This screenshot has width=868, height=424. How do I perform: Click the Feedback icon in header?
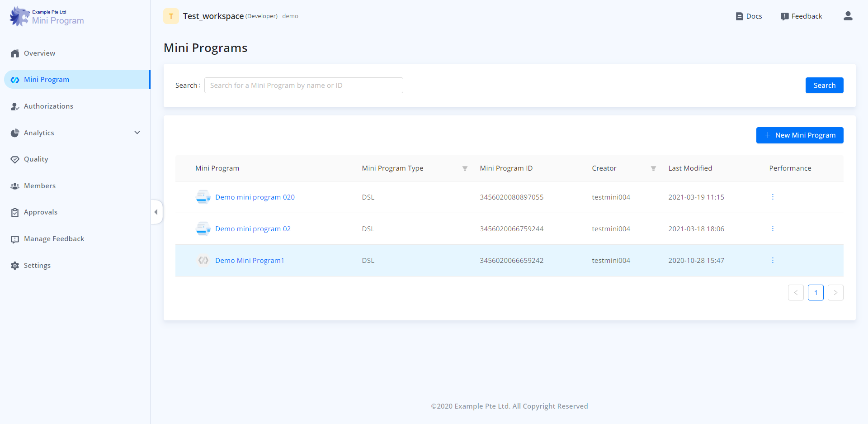[784, 16]
